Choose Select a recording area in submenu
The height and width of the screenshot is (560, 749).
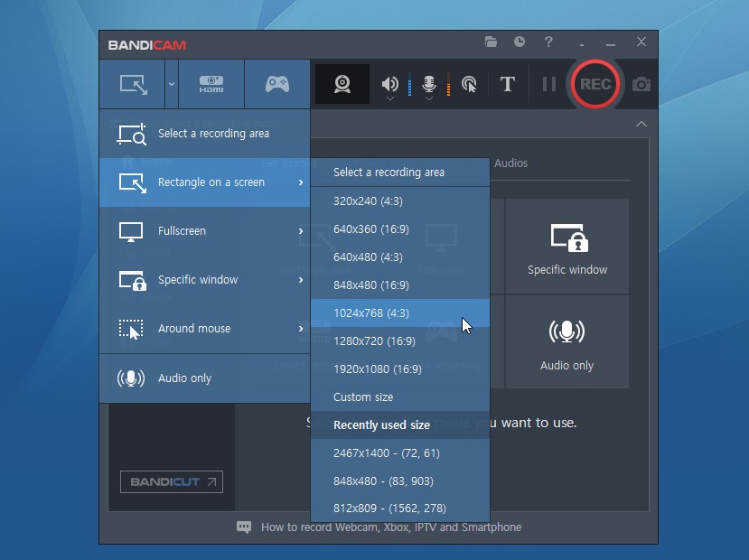400,173
